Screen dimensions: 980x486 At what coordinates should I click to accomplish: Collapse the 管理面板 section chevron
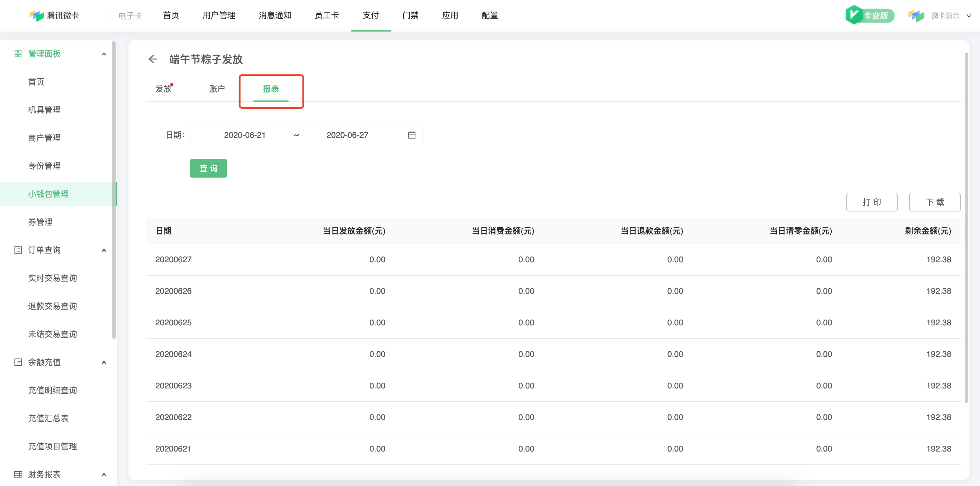pos(104,54)
